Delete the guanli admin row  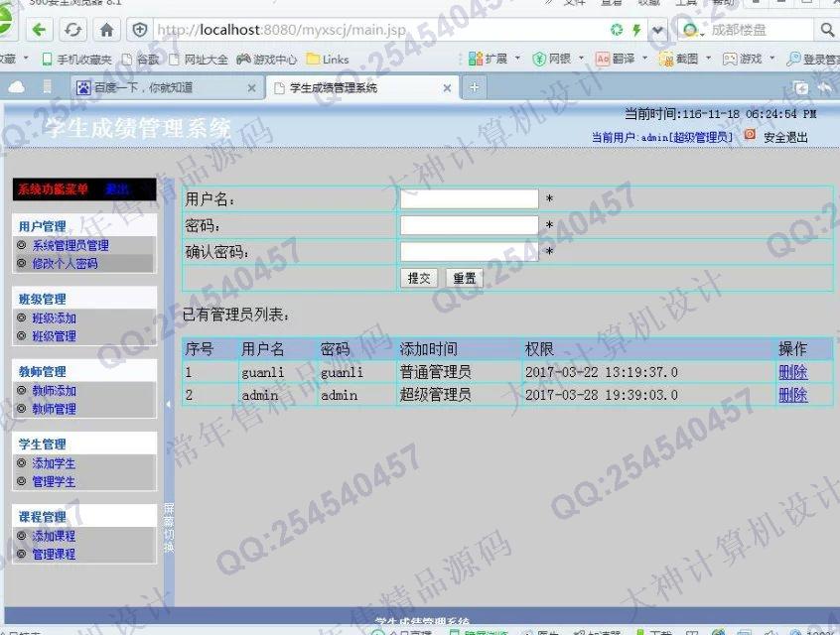793,372
